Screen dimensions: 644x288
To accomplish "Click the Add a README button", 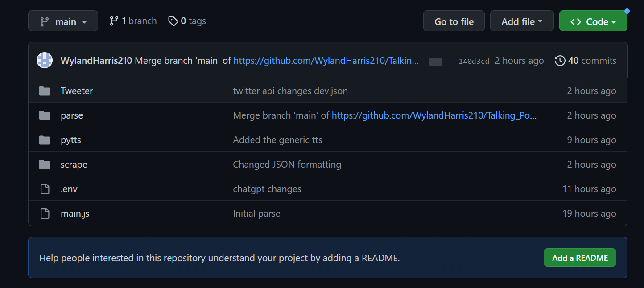I will pyautogui.click(x=580, y=258).
